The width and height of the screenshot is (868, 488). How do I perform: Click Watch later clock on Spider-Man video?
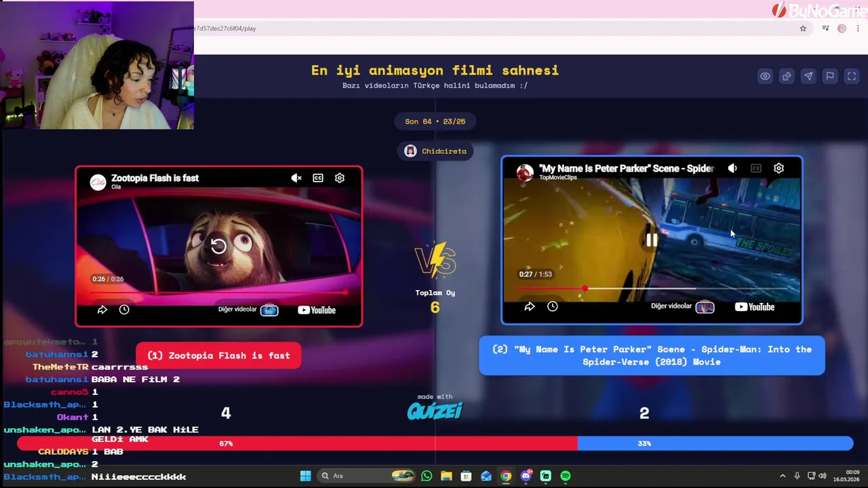(x=553, y=306)
